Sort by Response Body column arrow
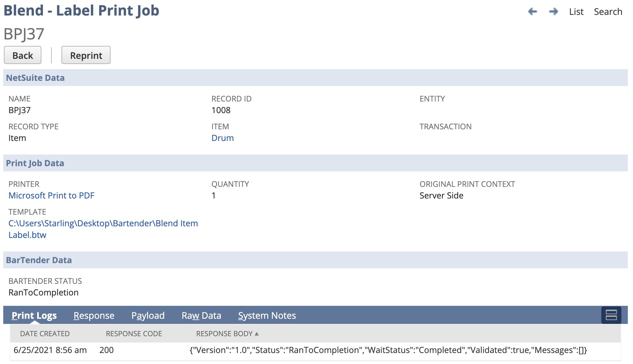This screenshot has height=364, width=633. pyautogui.click(x=257, y=334)
